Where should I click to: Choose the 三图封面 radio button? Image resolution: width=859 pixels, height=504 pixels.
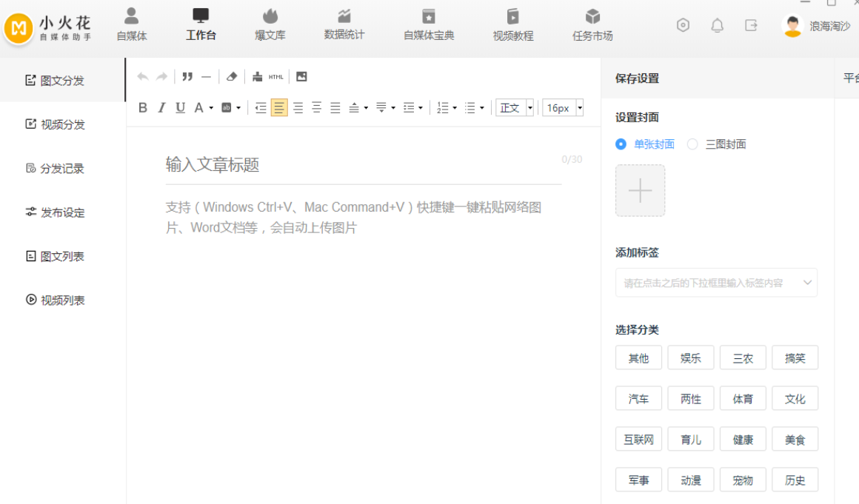click(x=692, y=144)
